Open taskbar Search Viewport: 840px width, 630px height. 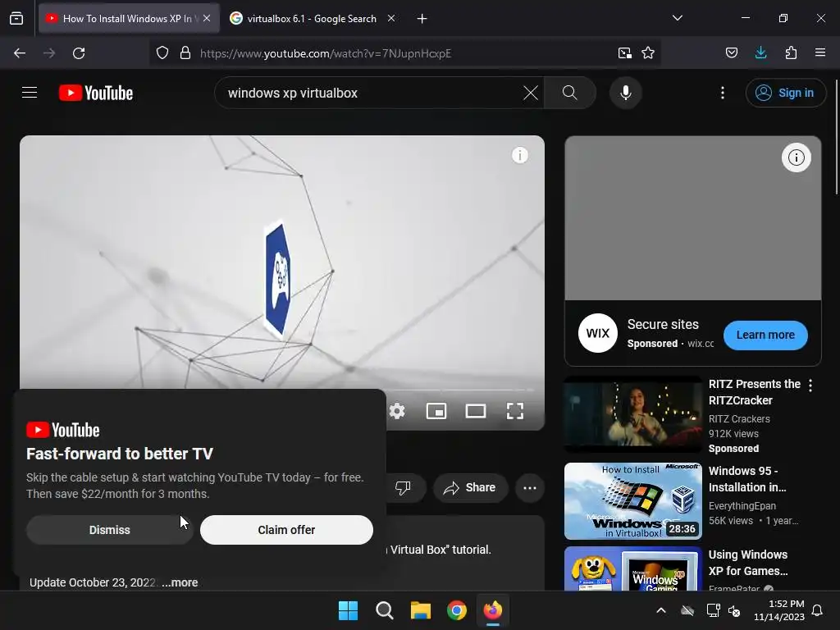point(384,610)
